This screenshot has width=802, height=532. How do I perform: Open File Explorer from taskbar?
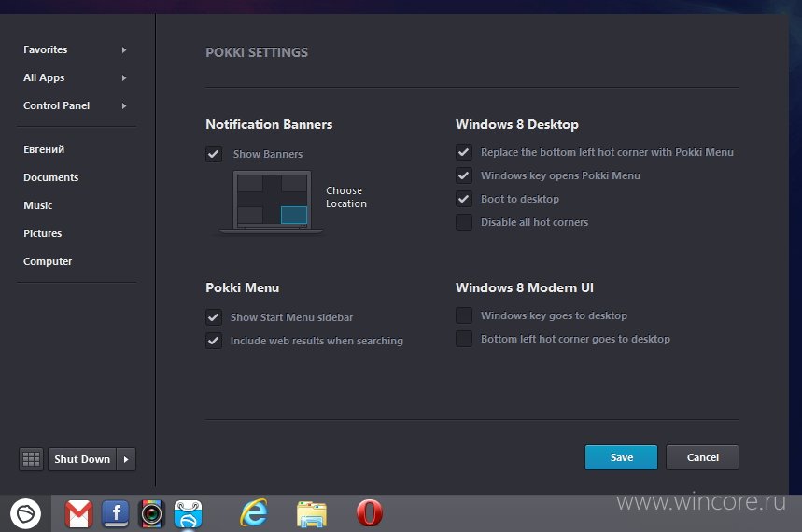coord(312,513)
